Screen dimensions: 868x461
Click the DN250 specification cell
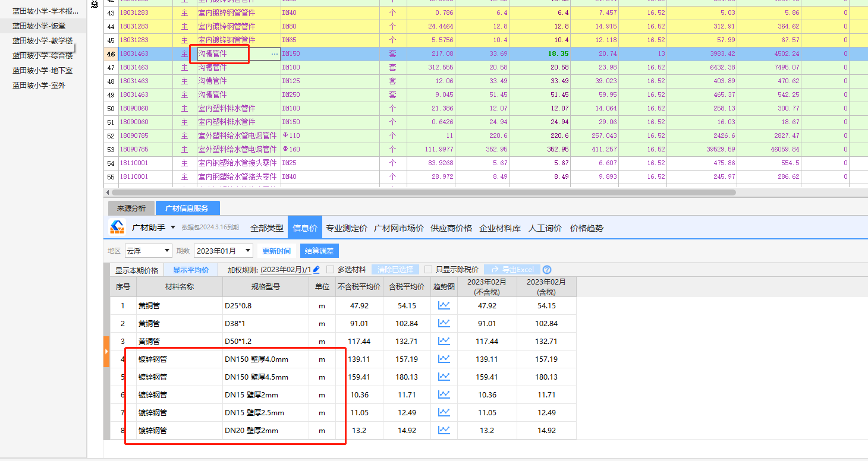pos(329,94)
